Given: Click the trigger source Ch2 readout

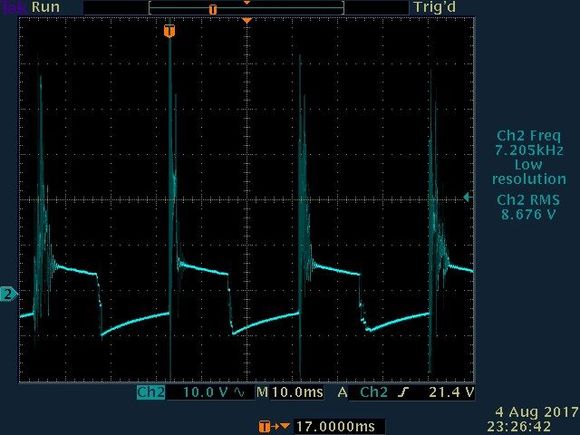Looking at the screenshot, I should point(374,392).
